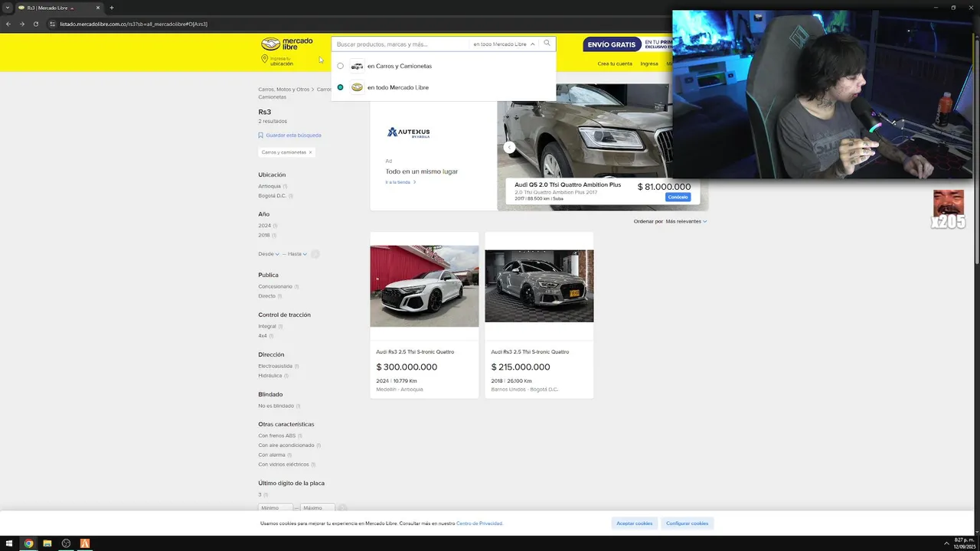The height and width of the screenshot is (551, 980).
Task: Filter by Con alarma
Action: (x=272, y=455)
